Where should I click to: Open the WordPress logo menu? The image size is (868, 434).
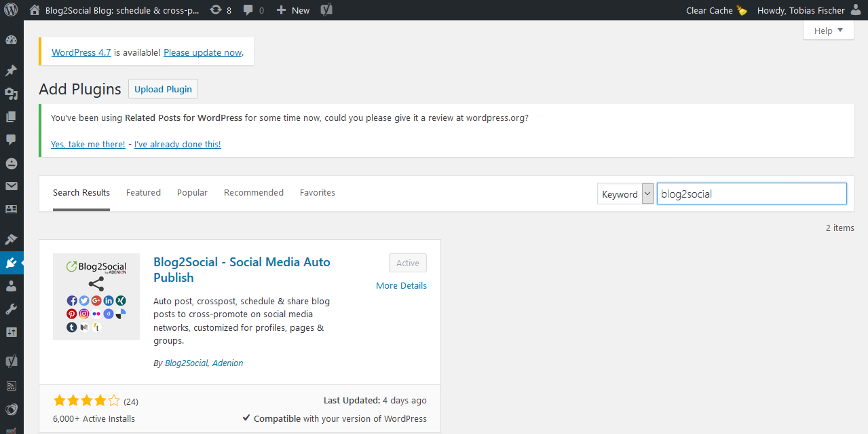click(x=12, y=10)
